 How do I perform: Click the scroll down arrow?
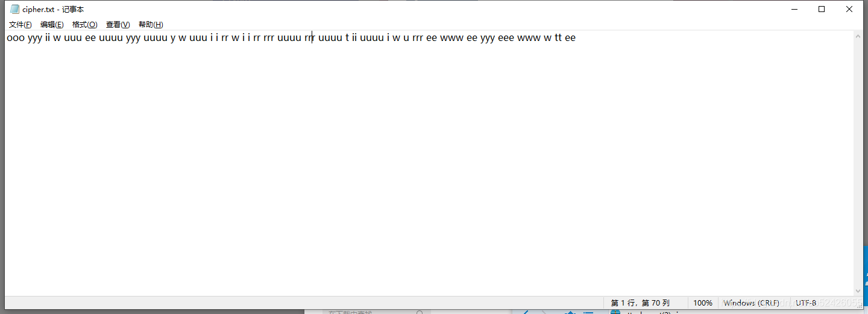point(858,290)
